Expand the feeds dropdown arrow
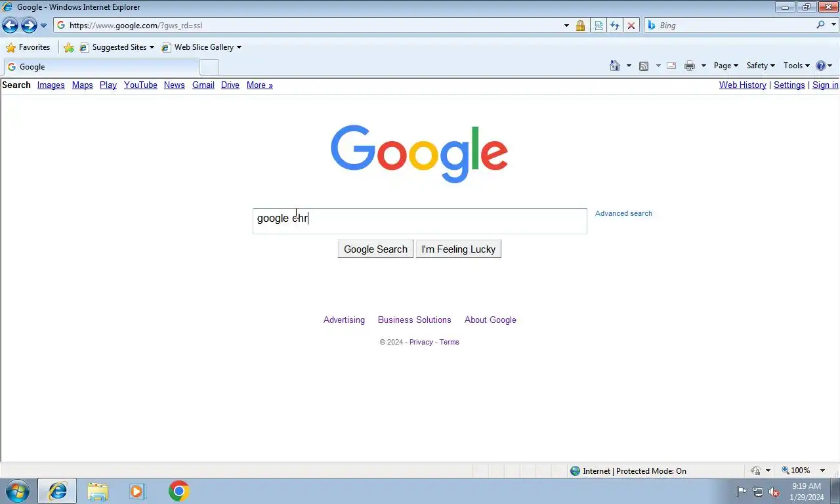Viewport: 840px width, 504px height. [x=658, y=66]
